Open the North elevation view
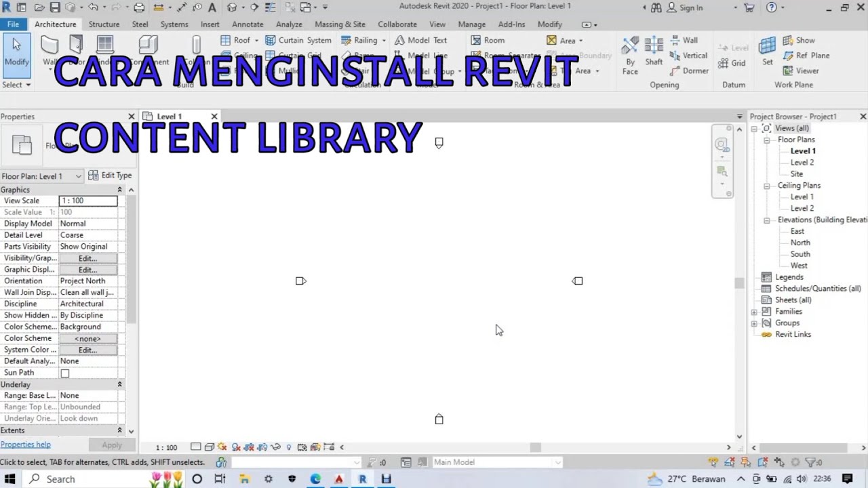 tap(800, 243)
